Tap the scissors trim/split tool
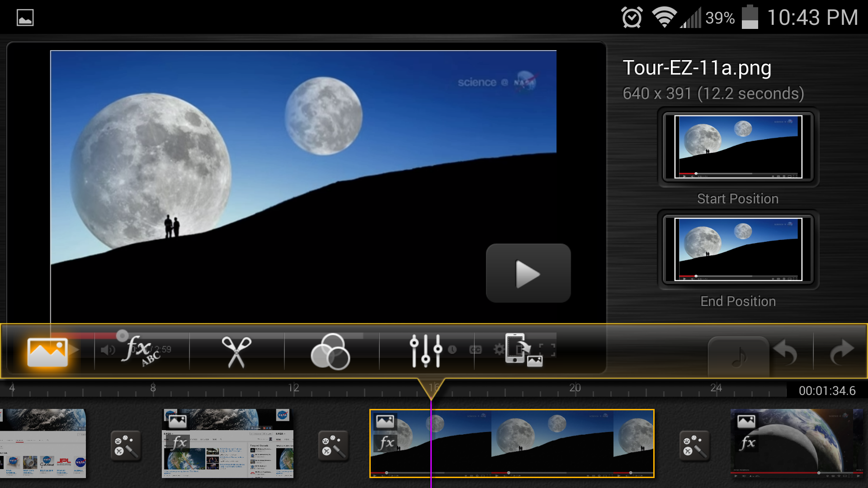The width and height of the screenshot is (868, 488). click(x=236, y=352)
